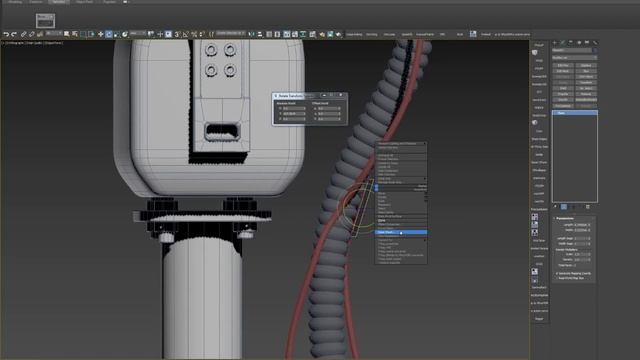Click the object name field in Modify panel
The image size is (640, 360).
tap(572, 50)
